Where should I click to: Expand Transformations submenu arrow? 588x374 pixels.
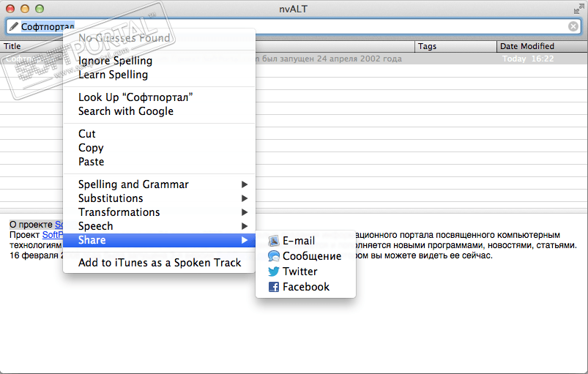pyautogui.click(x=245, y=212)
